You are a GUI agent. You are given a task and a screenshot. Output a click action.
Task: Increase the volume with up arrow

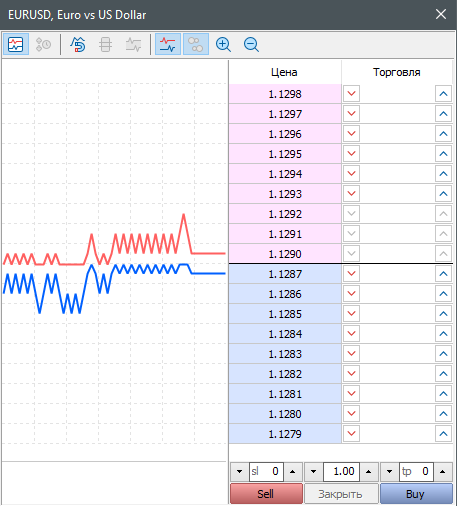(x=369, y=471)
